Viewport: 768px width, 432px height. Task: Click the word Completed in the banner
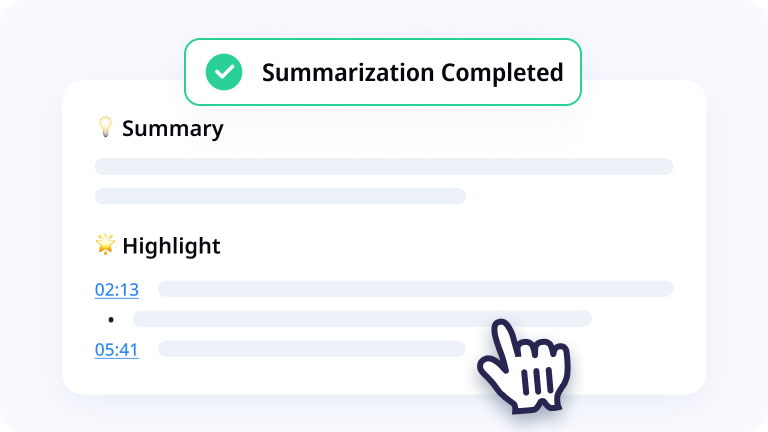click(502, 72)
